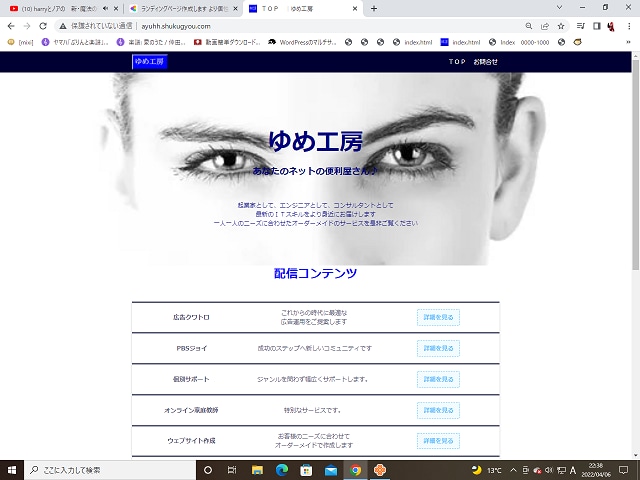Share this page from the address bar
Screen dimensions: 640x480
point(545,26)
